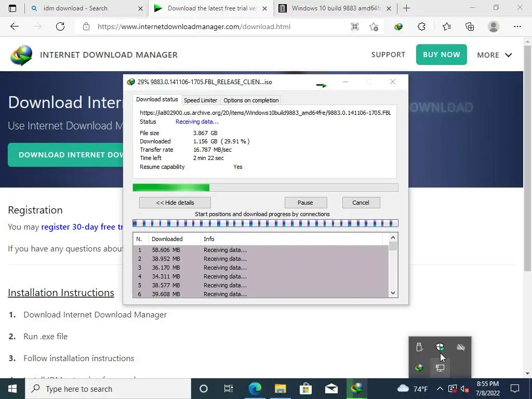Image resolution: width=532 pixels, height=399 pixels.
Task: View site information padlock icon
Action: (x=86, y=26)
